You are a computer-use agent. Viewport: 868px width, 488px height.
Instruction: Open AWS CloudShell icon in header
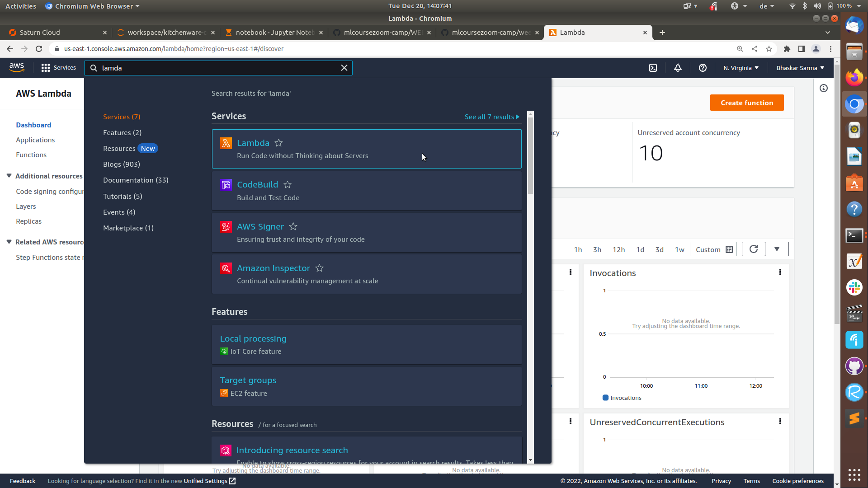click(653, 68)
